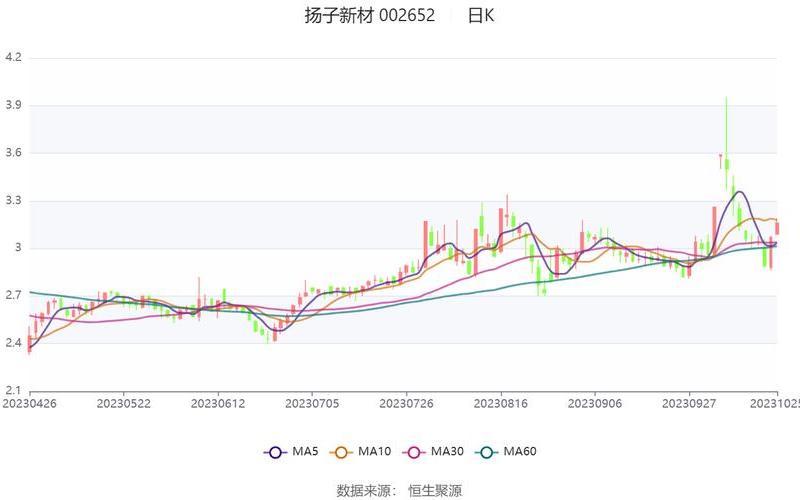Click the 20230426 date axis label
Viewport: 800px width, 500px height.
click(30, 404)
